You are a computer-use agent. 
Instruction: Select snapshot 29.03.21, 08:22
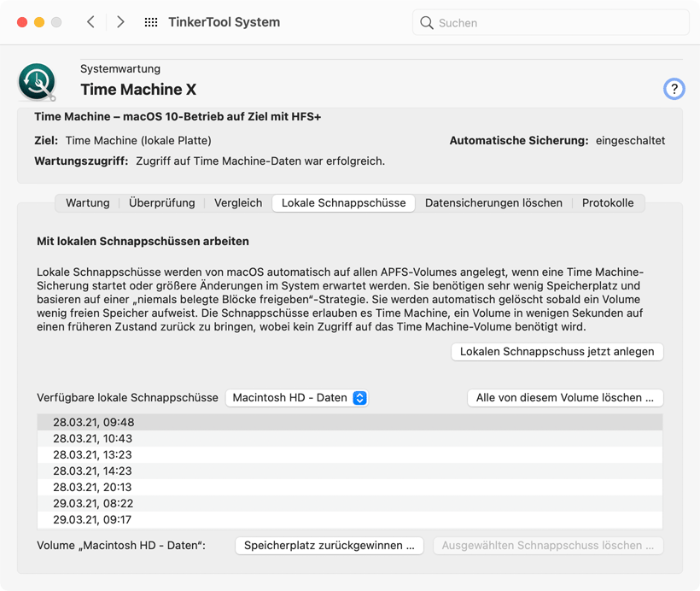click(349, 503)
